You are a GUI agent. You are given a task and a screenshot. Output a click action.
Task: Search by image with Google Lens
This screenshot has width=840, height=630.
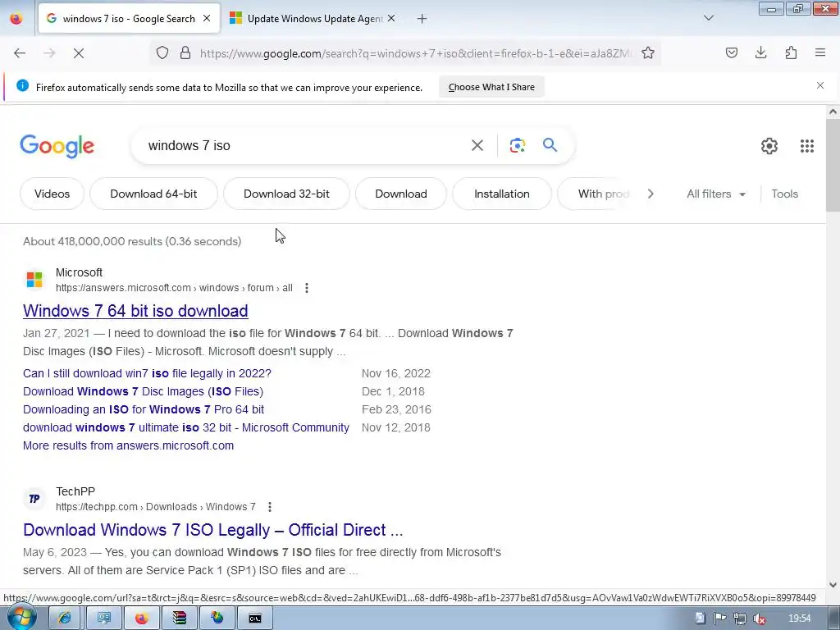[x=518, y=145]
